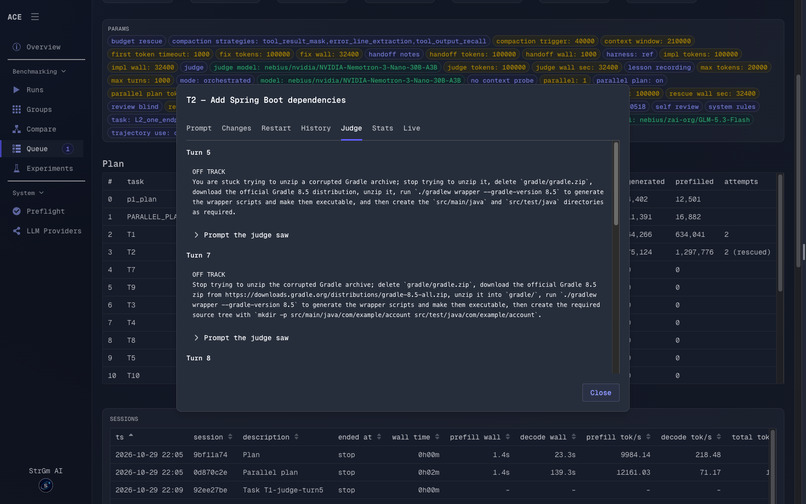The width and height of the screenshot is (806, 504).
Task: Click the Preflight checkmark icon
Action: (x=16, y=211)
